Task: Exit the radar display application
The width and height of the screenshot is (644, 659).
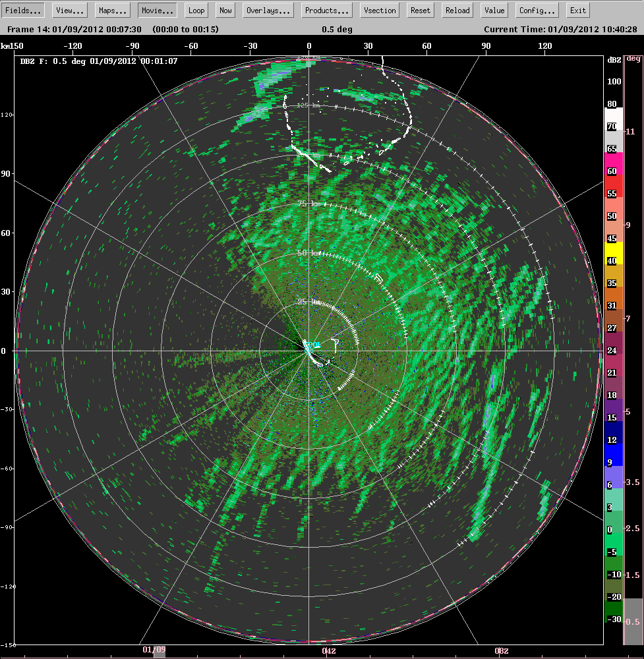Action: (x=577, y=10)
